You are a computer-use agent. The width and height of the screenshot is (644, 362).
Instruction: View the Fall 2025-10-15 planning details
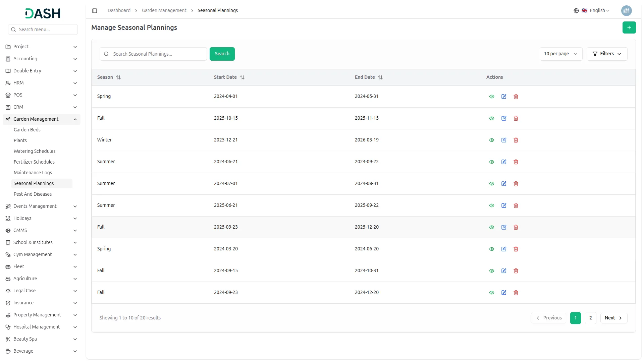pyautogui.click(x=491, y=118)
